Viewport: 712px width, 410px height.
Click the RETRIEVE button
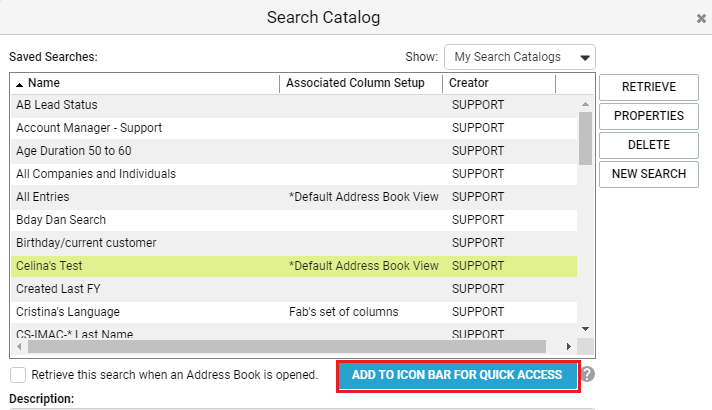coord(649,87)
